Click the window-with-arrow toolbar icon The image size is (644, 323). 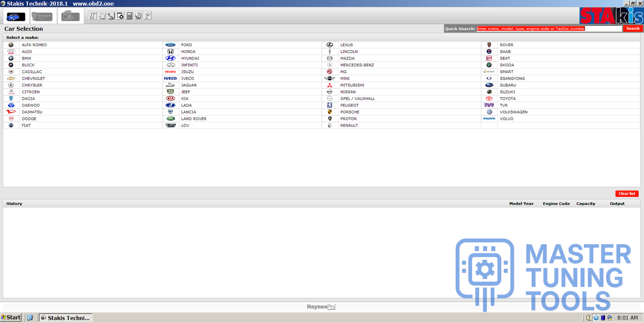click(x=120, y=16)
